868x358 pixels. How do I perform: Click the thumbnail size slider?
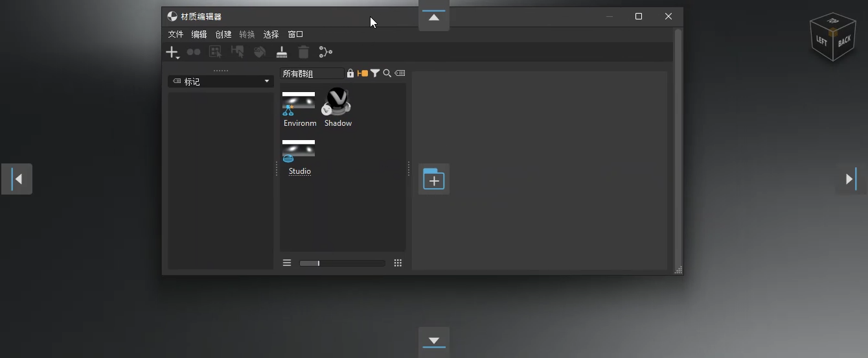342,263
